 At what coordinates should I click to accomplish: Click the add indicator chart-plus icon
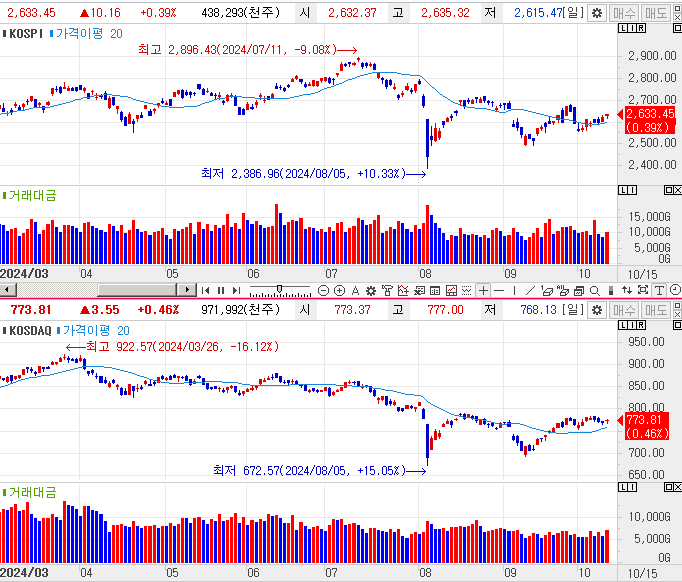click(x=403, y=291)
